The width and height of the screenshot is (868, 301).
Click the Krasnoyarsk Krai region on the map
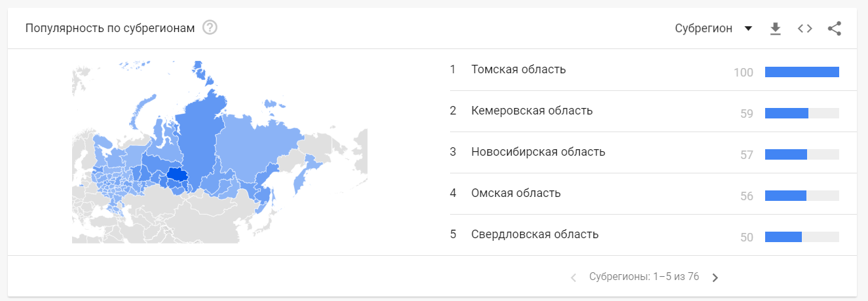tap(200, 131)
